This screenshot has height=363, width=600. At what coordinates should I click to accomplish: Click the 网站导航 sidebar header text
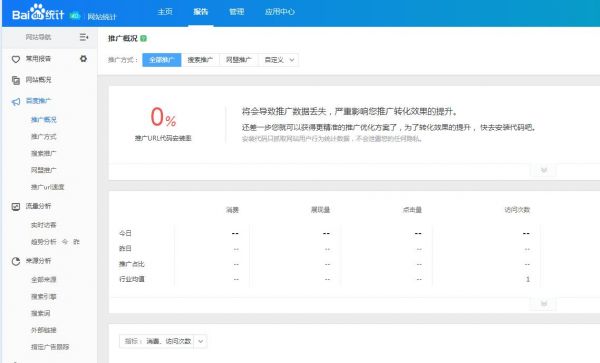coord(38,37)
